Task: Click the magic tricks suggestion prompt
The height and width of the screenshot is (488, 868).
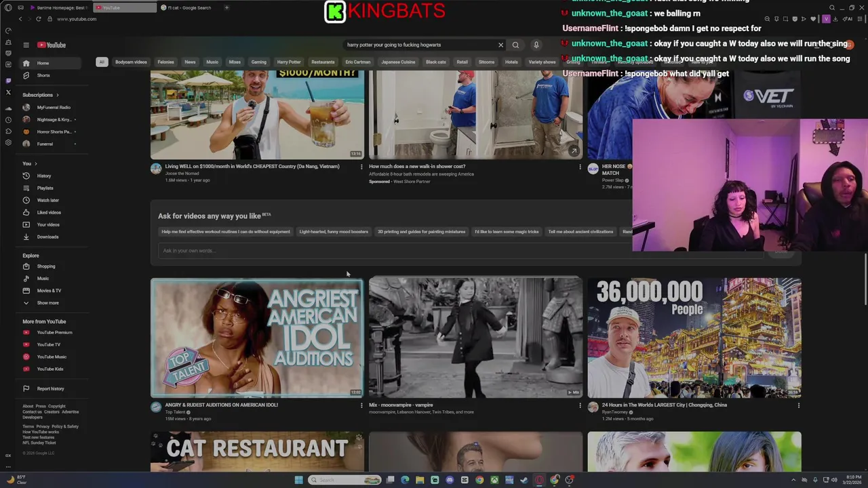Action: [x=507, y=232]
